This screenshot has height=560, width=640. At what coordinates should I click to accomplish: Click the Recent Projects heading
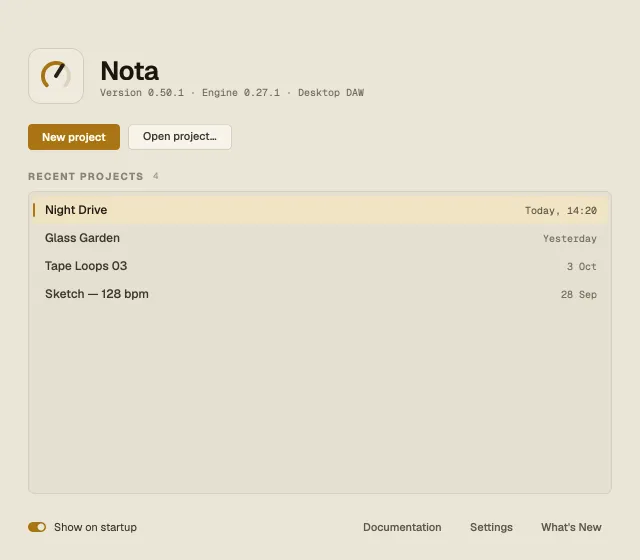(86, 176)
